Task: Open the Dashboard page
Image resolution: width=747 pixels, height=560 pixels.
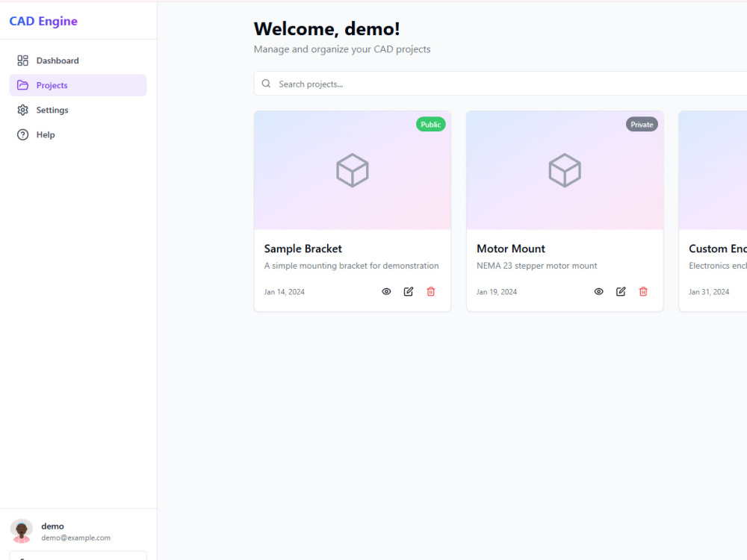Action: (78, 60)
